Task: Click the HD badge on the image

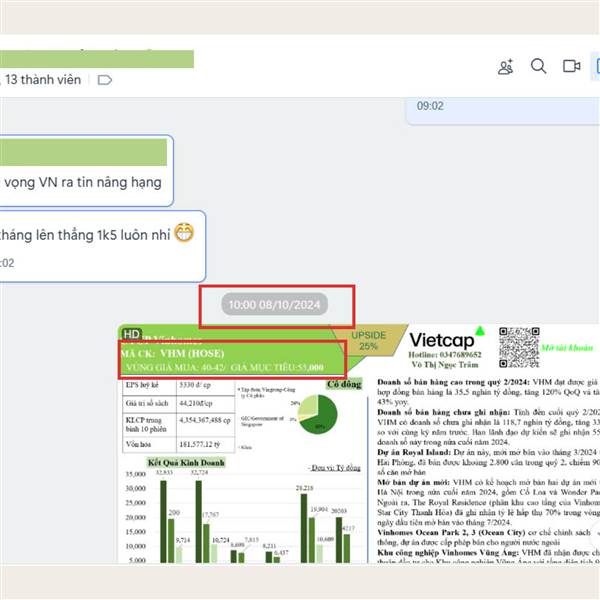Action: (x=132, y=334)
